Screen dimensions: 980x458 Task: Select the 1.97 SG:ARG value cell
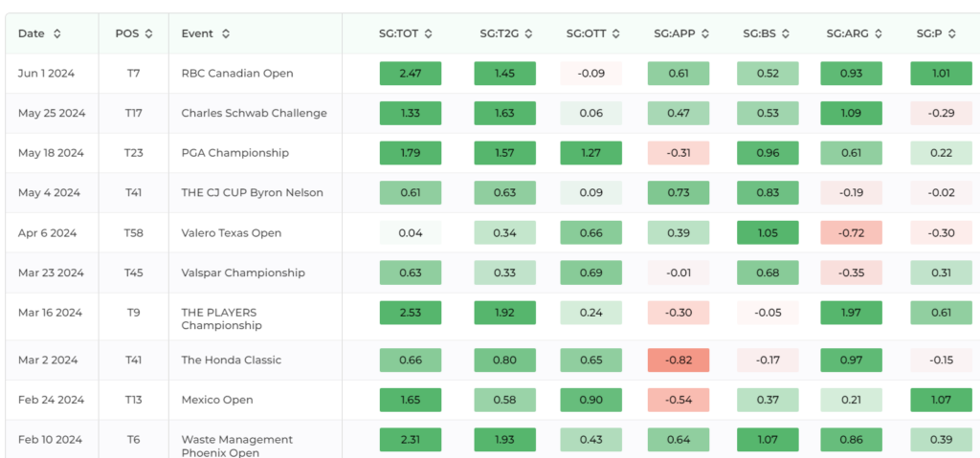click(x=851, y=313)
